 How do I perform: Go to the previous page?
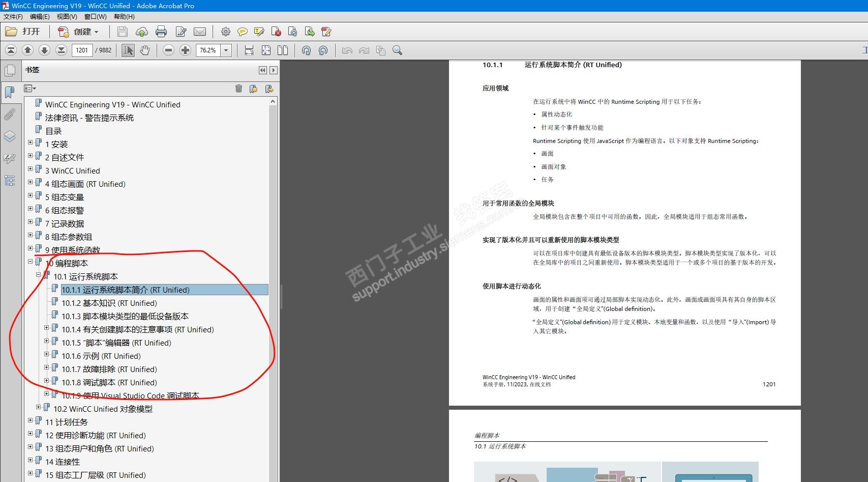(x=28, y=50)
